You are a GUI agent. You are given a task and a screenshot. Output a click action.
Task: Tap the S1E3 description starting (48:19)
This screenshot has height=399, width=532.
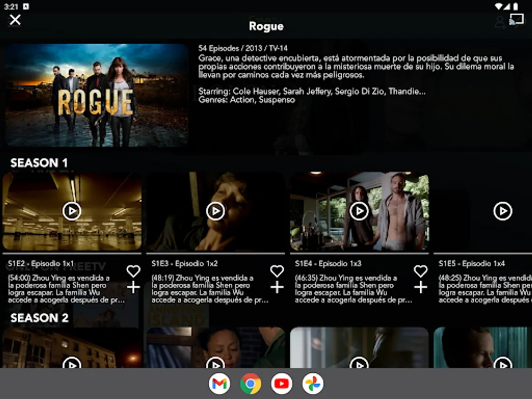tap(210, 289)
